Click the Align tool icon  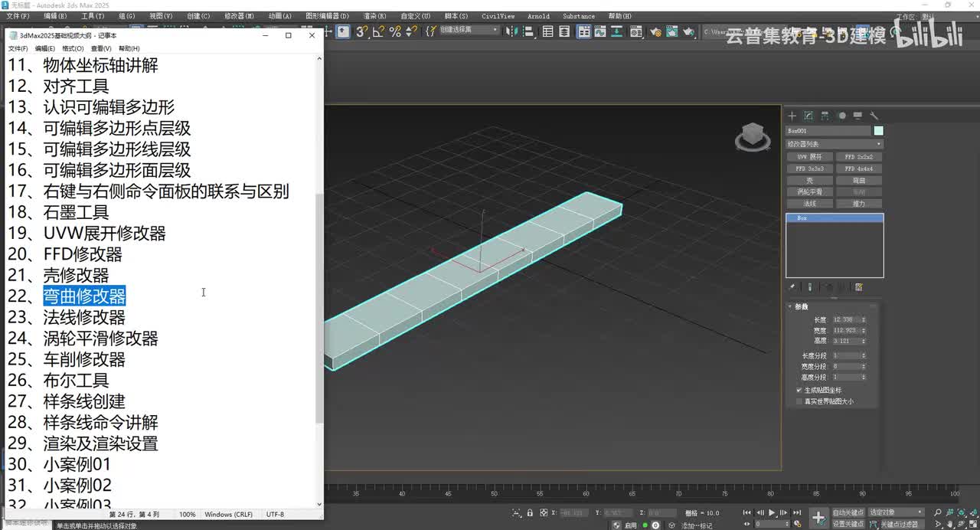[x=528, y=31]
